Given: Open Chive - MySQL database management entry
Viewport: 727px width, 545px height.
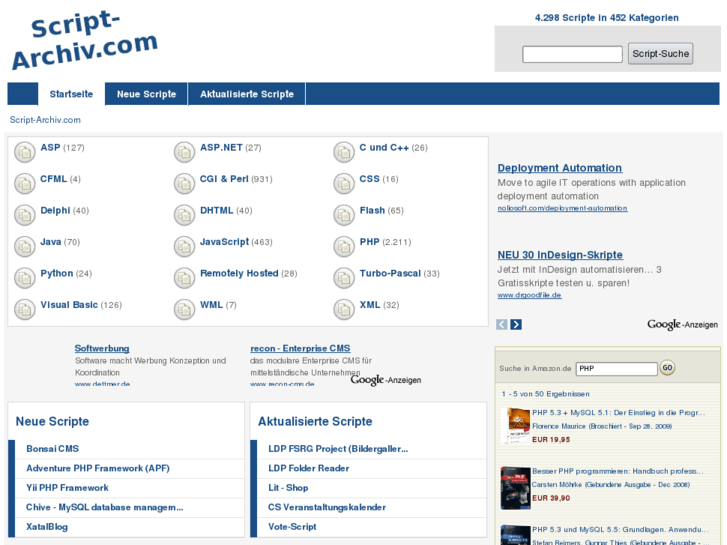Looking at the screenshot, I should click(104, 507).
